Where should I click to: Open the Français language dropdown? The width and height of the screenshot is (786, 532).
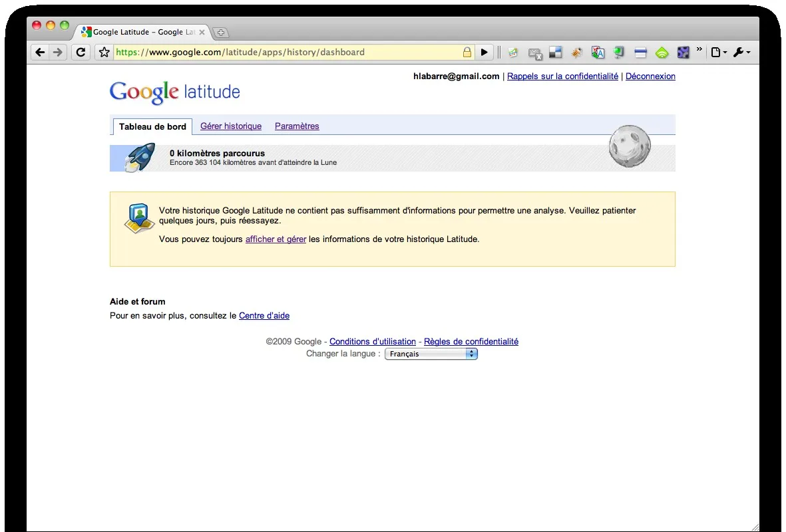click(431, 354)
